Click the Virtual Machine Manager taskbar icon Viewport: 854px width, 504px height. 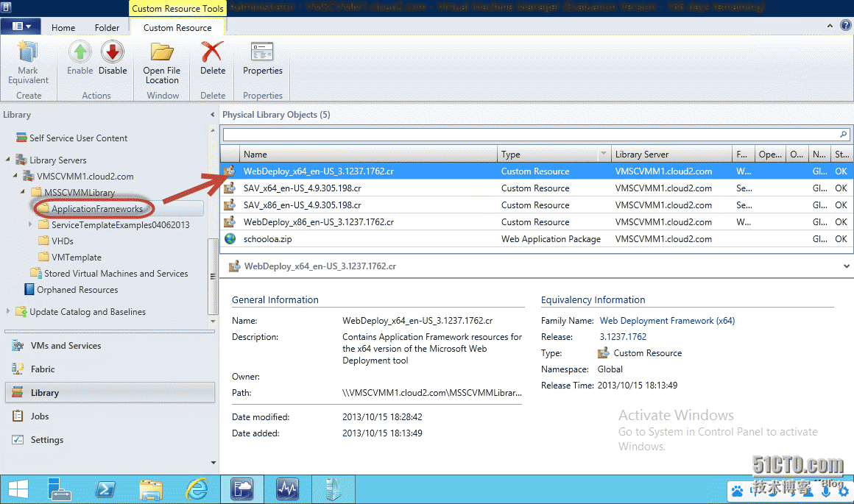pyautogui.click(x=242, y=489)
